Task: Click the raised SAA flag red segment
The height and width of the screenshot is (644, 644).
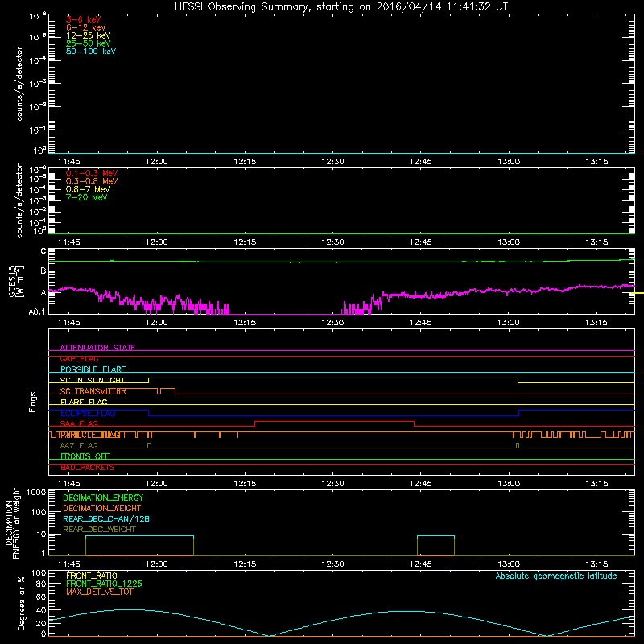Action: pyautogui.click(x=334, y=421)
